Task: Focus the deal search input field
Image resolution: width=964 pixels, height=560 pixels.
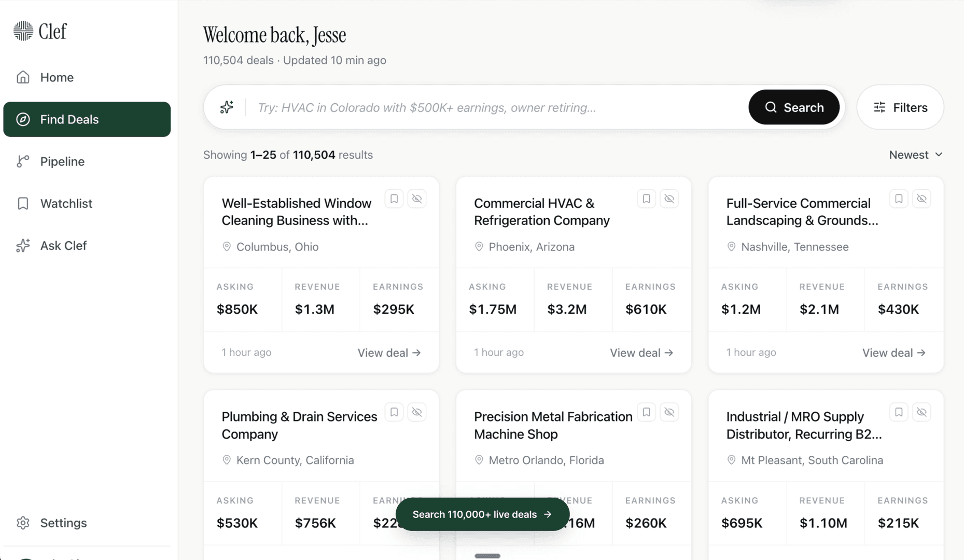Action: (x=498, y=107)
